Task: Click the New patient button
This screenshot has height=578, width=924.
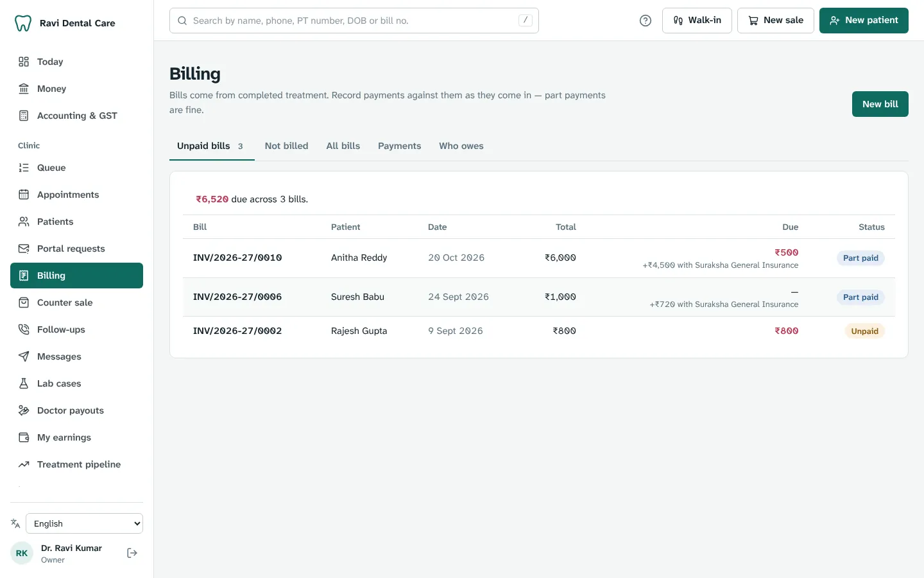Action: [x=864, y=21]
